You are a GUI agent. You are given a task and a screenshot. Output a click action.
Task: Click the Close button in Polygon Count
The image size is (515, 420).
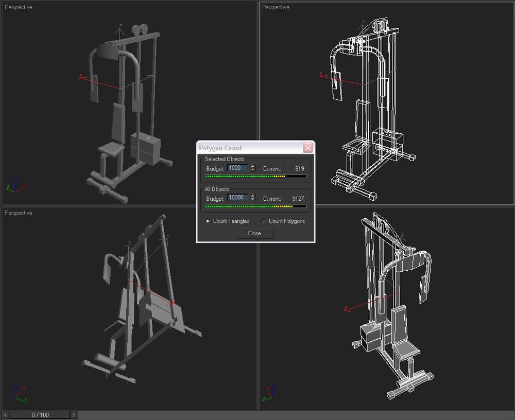[x=254, y=233]
